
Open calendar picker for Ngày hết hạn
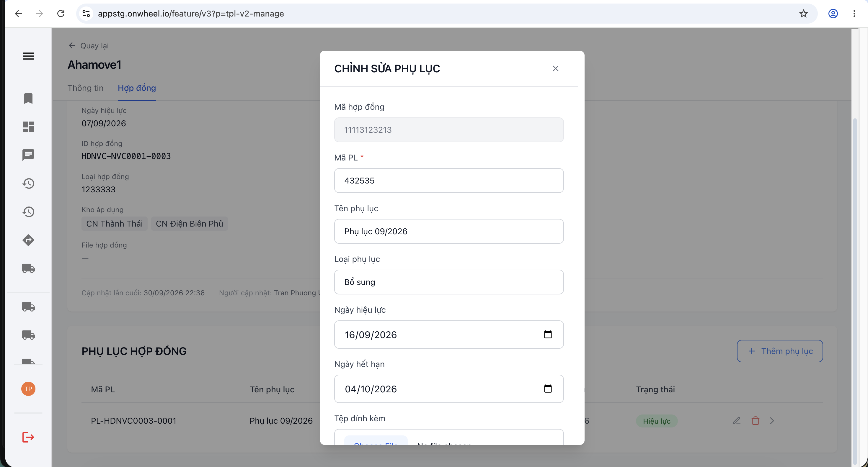[548, 389]
